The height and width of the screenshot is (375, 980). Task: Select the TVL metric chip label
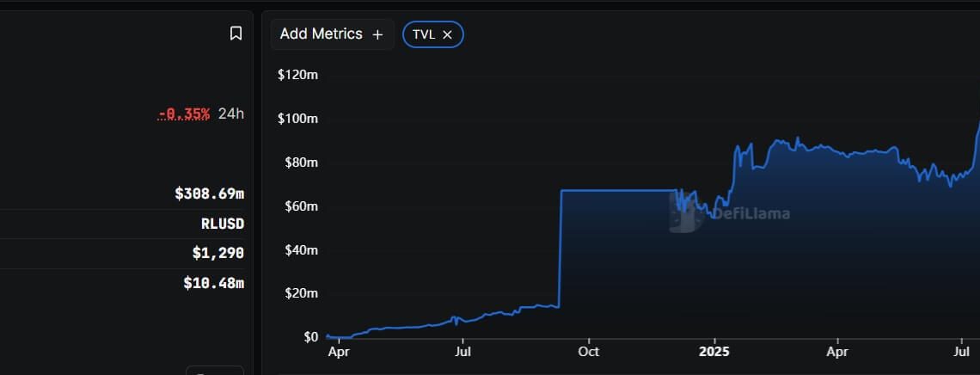click(424, 34)
